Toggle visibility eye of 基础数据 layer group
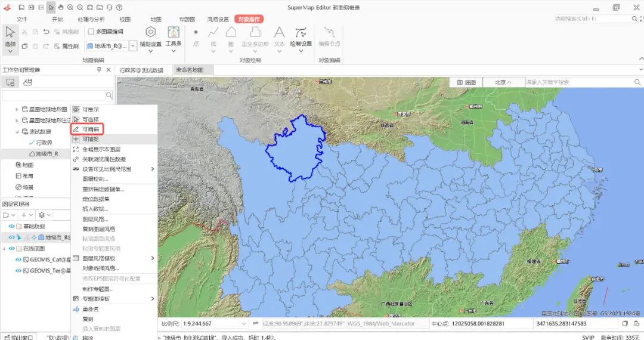The height and width of the screenshot is (340, 644). (x=11, y=227)
